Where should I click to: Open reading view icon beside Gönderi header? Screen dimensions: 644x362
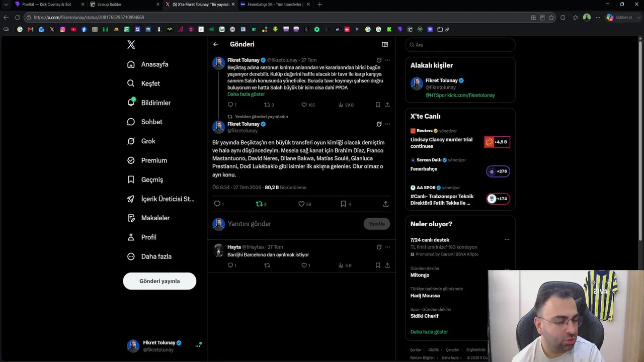tap(385, 44)
